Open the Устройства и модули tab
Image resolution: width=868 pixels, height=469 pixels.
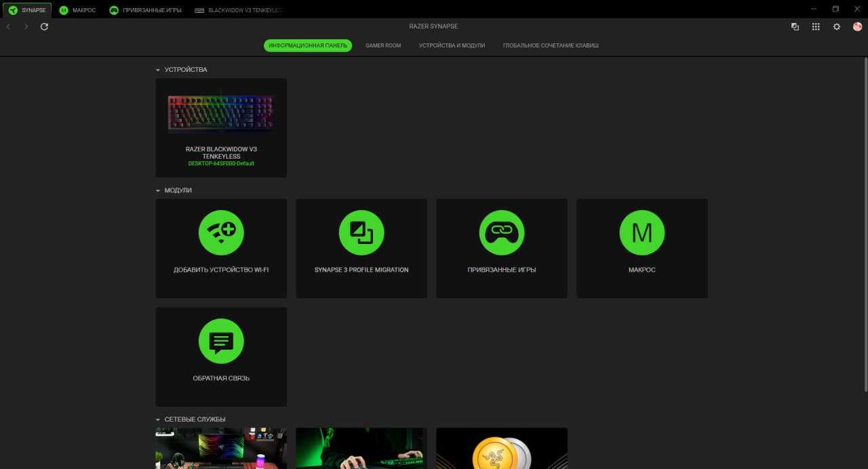click(x=452, y=45)
